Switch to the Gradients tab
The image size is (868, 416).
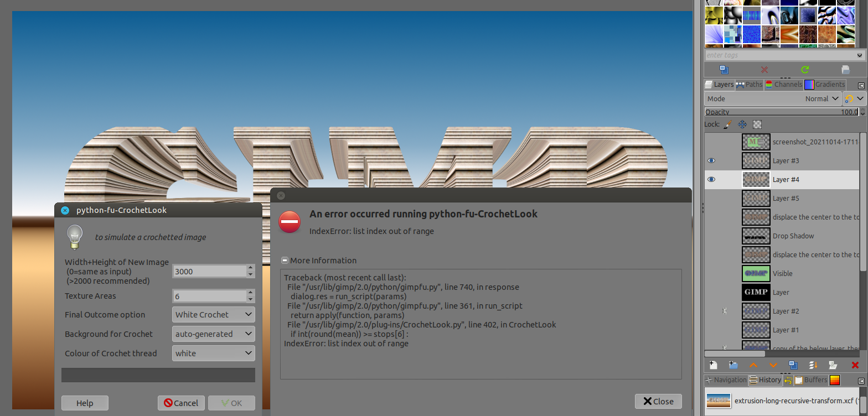tap(825, 85)
